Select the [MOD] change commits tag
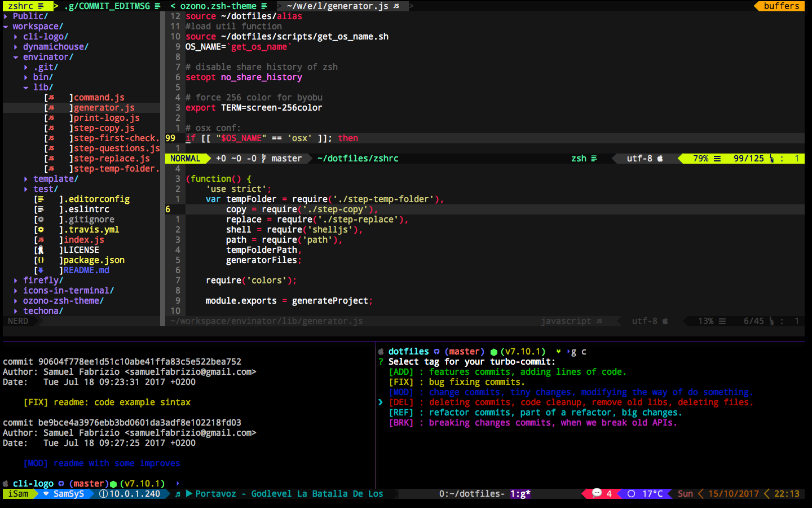Viewport: 812px width, 508px height. 571,392
